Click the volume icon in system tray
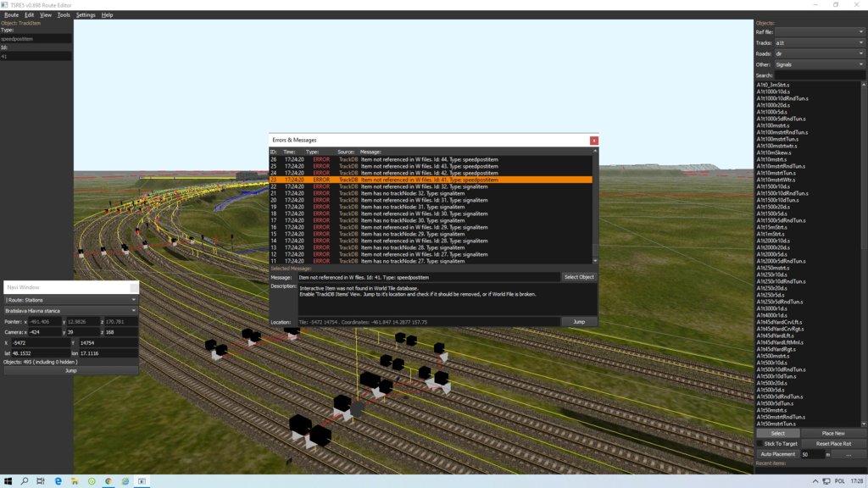Screen dimensions: 868x488 (x=826, y=480)
